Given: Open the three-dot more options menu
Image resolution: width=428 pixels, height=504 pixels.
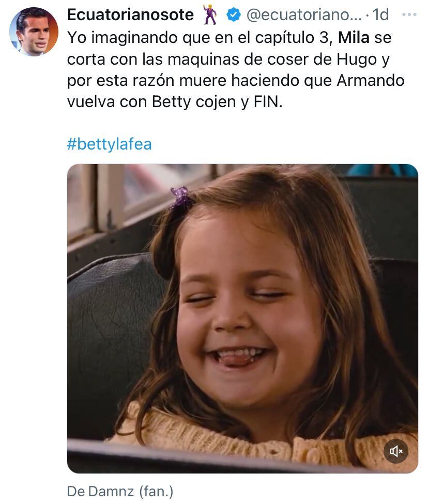Looking at the screenshot, I should [x=409, y=15].
